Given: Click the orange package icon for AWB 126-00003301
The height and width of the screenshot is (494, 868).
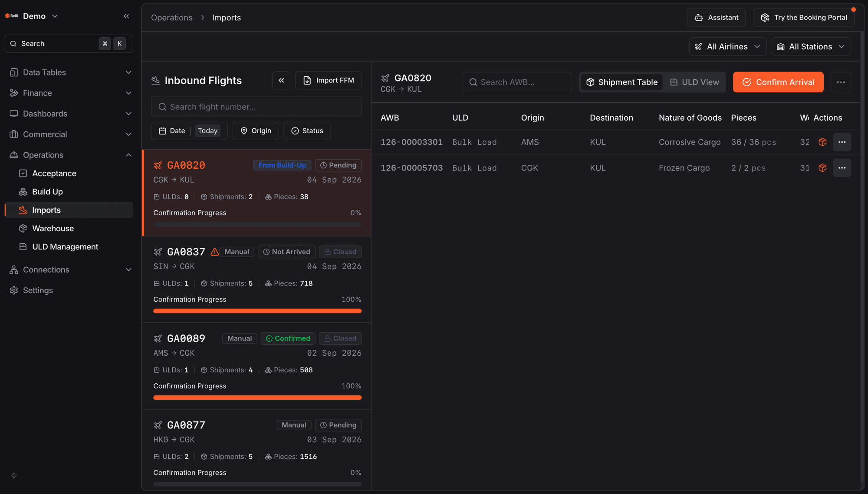Looking at the screenshot, I should click(x=822, y=142).
